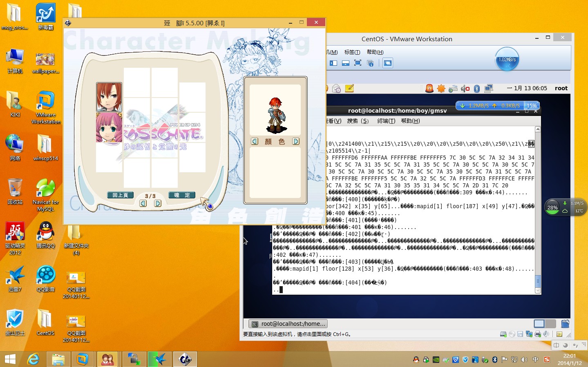Image resolution: width=588 pixels, height=367 pixels.
Task: Switch to previous 顏色 color option
Action: (255, 141)
